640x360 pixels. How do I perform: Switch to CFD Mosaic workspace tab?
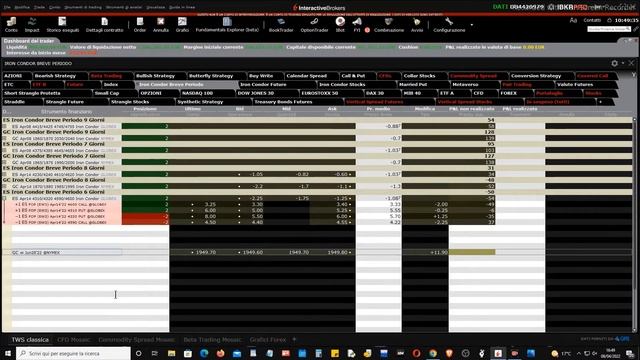coord(73,340)
